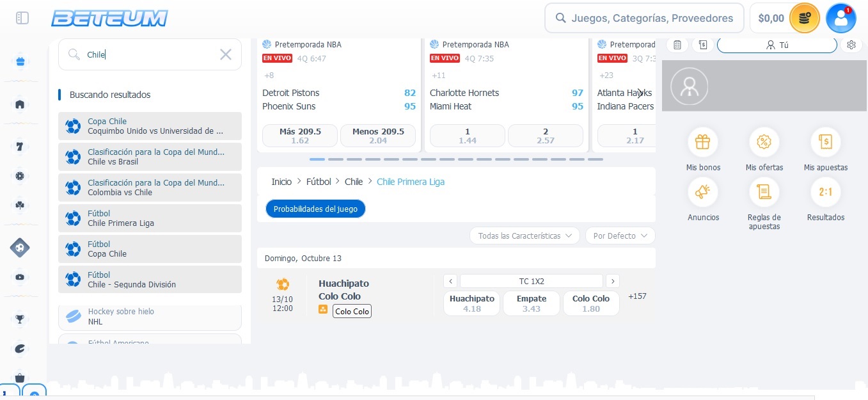
Task: Select Huachipato odds of 4.18
Action: tap(471, 303)
